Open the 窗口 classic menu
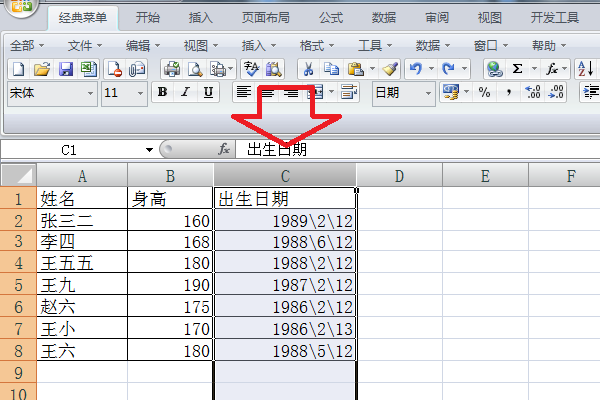 (x=491, y=46)
